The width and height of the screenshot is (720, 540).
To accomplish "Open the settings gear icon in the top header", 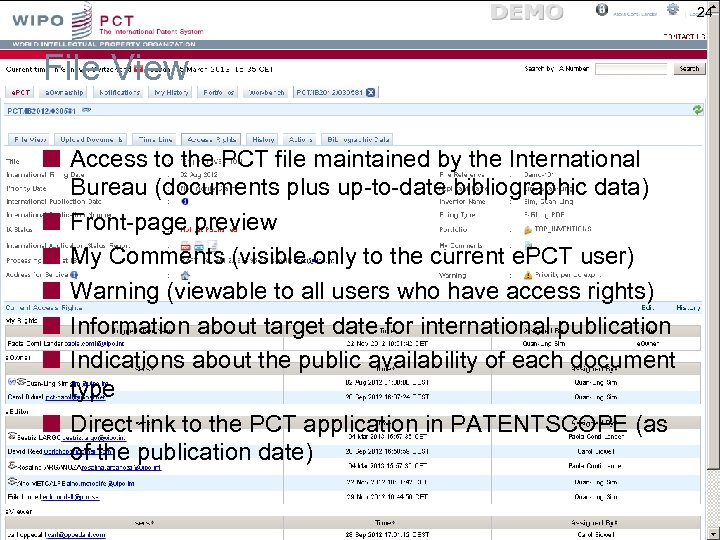I will pos(673,9).
